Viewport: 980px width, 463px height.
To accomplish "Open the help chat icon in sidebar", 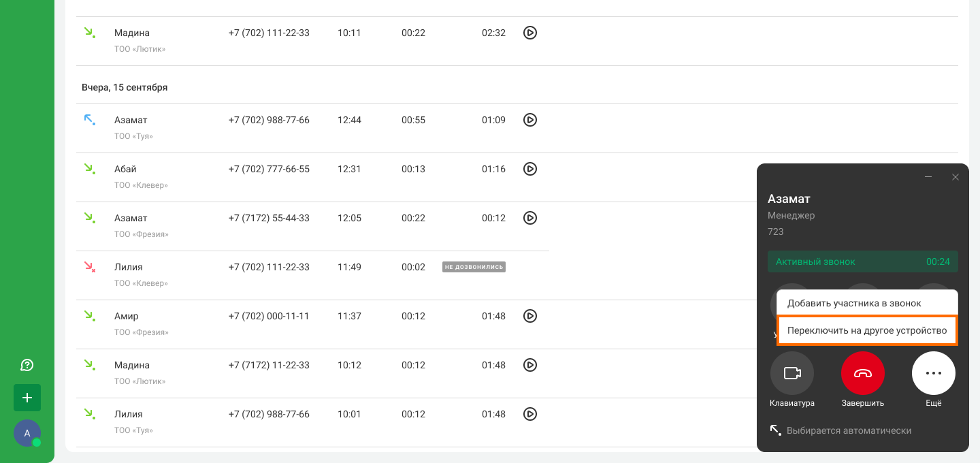I will 27,365.
